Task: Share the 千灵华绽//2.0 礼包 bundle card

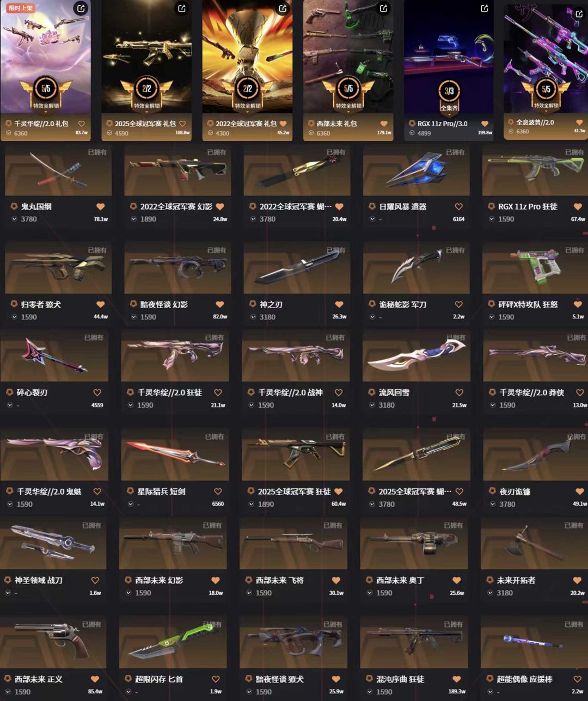Action: (81, 8)
